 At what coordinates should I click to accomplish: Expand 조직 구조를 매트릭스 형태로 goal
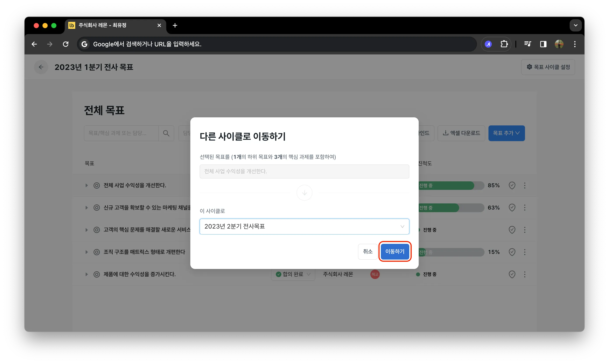pyautogui.click(x=86, y=252)
